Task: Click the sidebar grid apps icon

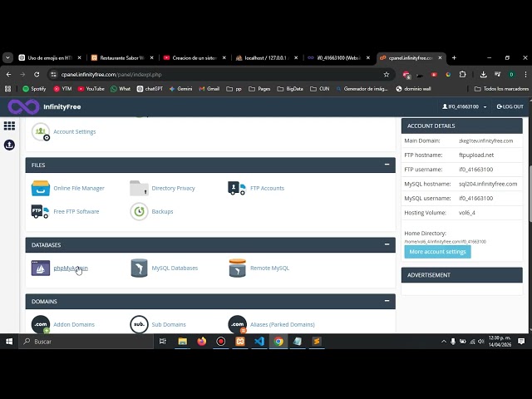Action: click(9, 126)
